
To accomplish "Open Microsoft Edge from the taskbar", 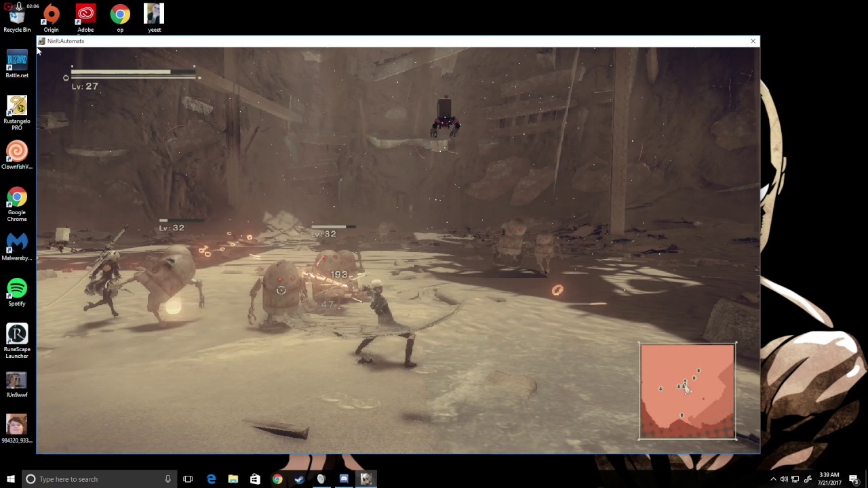I will point(211,479).
